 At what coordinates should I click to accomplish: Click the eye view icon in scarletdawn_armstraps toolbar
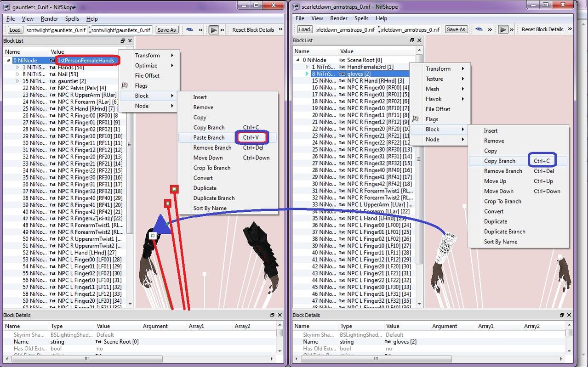pyautogui.click(x=479, y=29)
